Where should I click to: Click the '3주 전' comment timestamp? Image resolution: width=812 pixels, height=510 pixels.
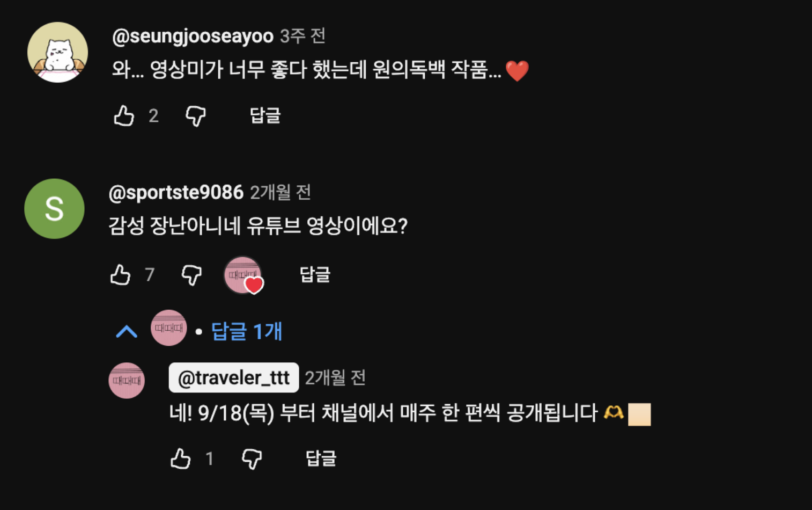click(x=302, y=36)
